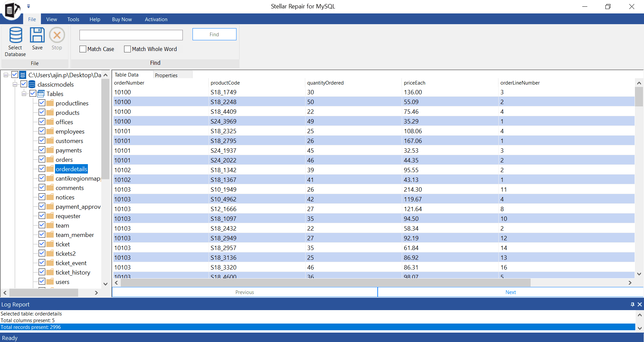644x342 pixels.
Task: Go to Next page of records
Action: pos(511,292)
